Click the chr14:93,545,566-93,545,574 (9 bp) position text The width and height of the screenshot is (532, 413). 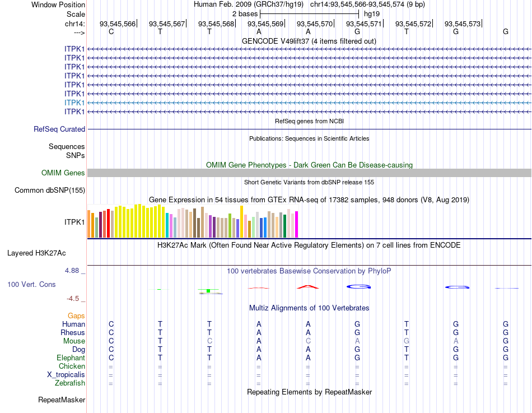367,4
